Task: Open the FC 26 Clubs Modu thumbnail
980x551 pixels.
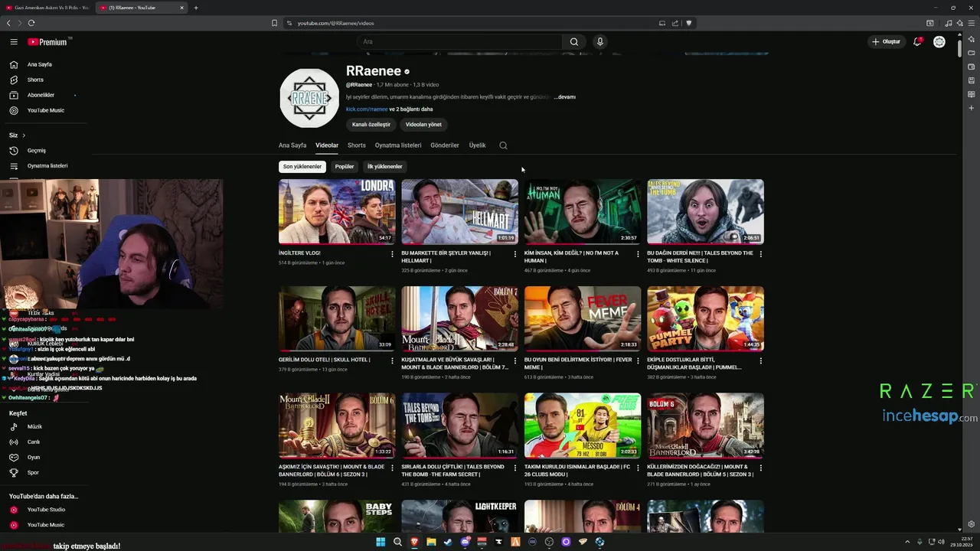Action: point(583,425)
